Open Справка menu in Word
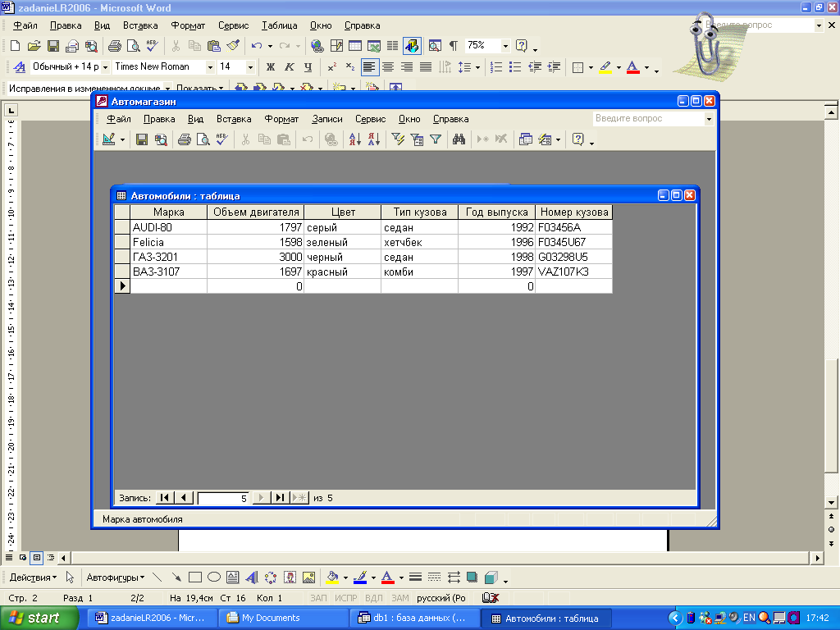840x630 pixels. pos(362,25)
